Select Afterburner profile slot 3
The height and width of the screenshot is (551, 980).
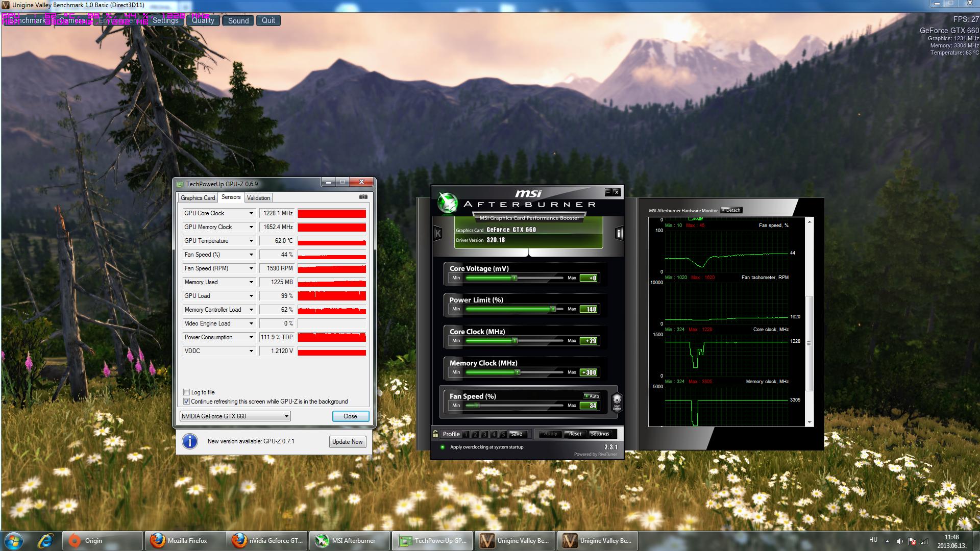click(484, 434)
